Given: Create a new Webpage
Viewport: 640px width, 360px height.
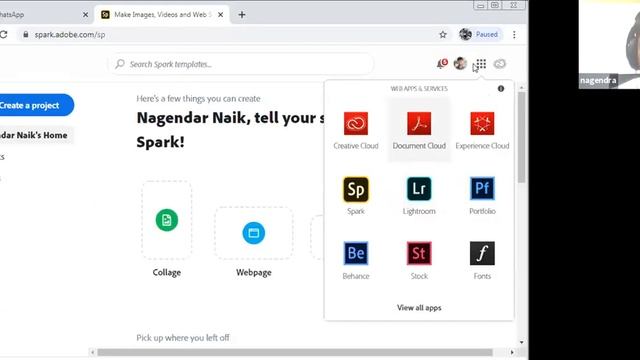Looking at the screenshot, I should [253, 242].
